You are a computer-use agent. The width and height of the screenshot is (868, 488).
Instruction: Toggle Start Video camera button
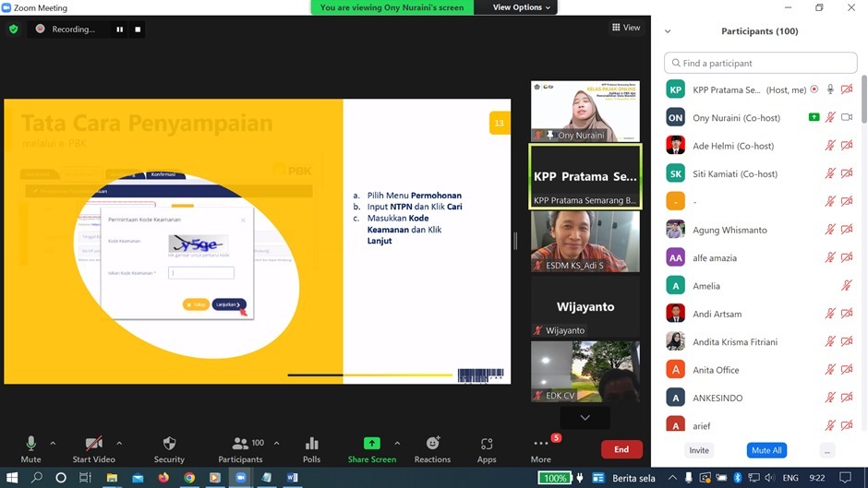coord(93,444)
